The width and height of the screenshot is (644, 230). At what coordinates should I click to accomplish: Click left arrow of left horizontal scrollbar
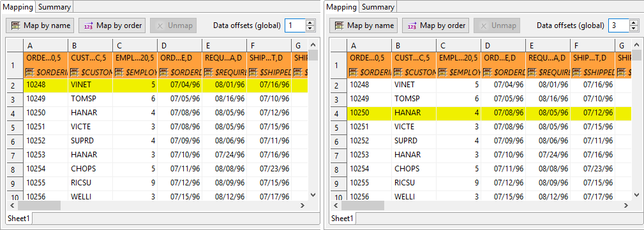12,205
